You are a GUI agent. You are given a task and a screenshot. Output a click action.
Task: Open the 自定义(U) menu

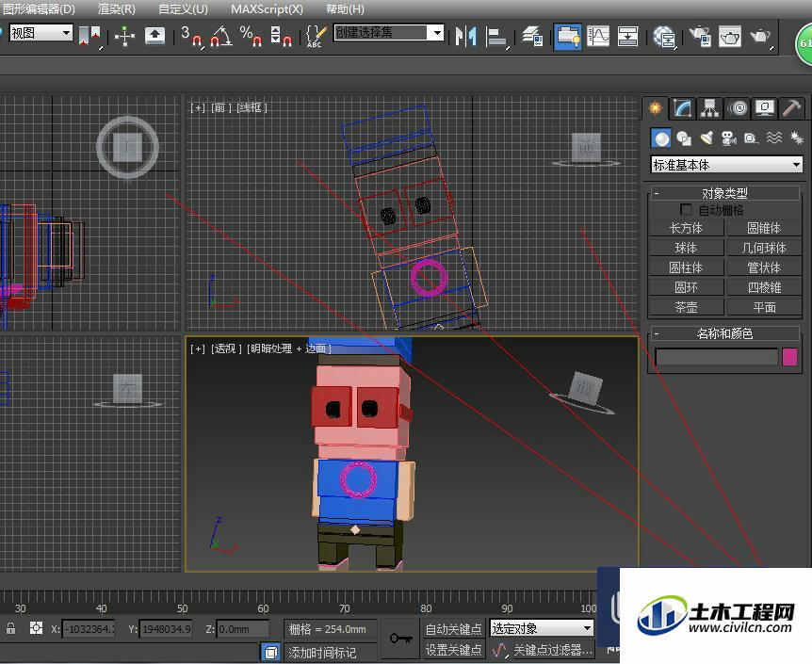183,8
